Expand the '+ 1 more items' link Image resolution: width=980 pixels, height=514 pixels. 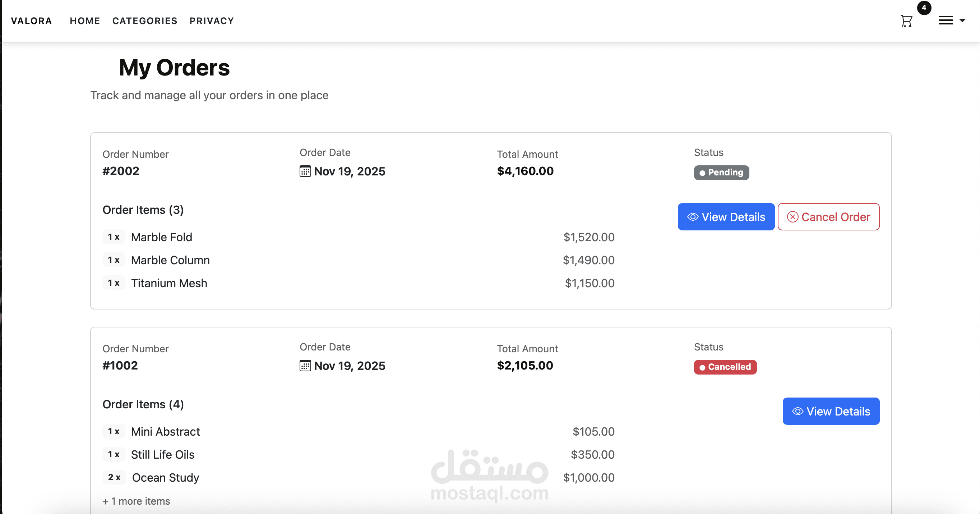tap(136, 501)
